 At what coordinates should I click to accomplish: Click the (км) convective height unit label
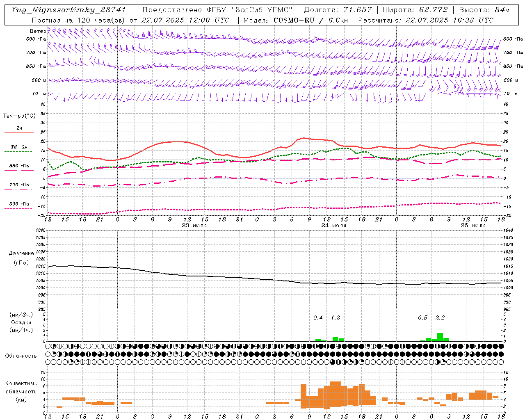point(21,399)
